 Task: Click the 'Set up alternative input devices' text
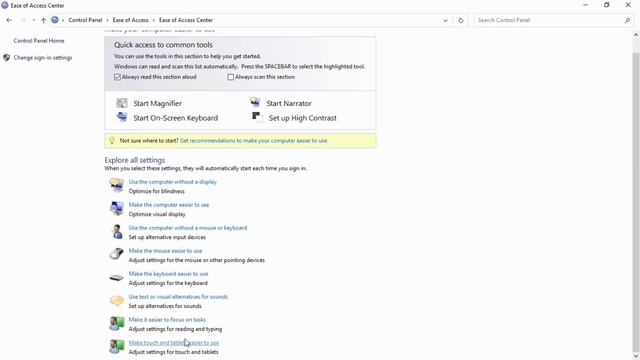click(167, 237)
